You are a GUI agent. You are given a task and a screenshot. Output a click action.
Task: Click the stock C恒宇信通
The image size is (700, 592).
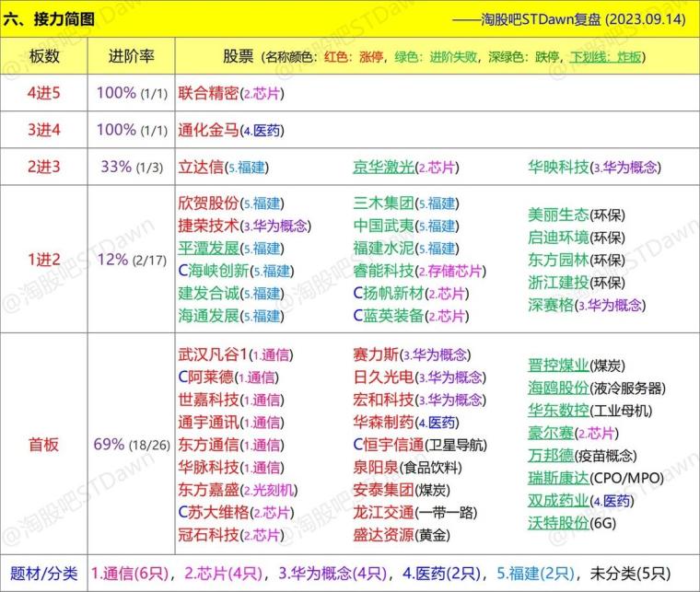pyautogui.click(x=389, y=445)
